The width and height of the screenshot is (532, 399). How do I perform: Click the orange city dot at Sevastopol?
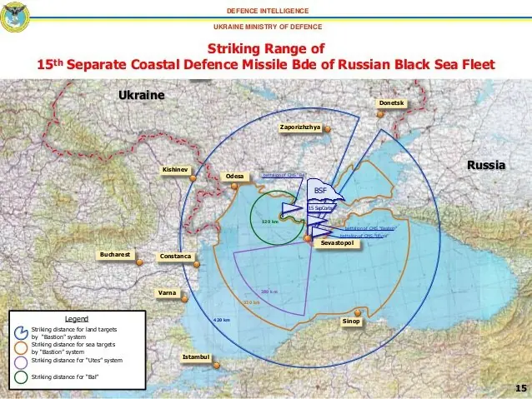308,238
